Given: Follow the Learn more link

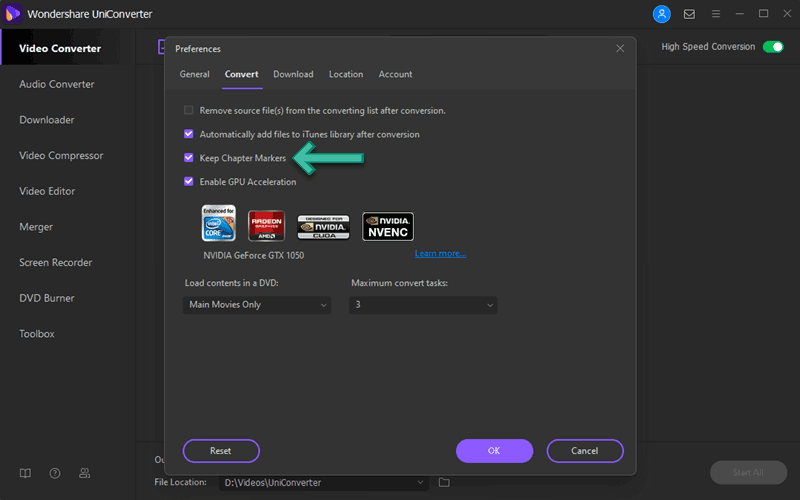Looking at the screenshot, I should (440, 254).
